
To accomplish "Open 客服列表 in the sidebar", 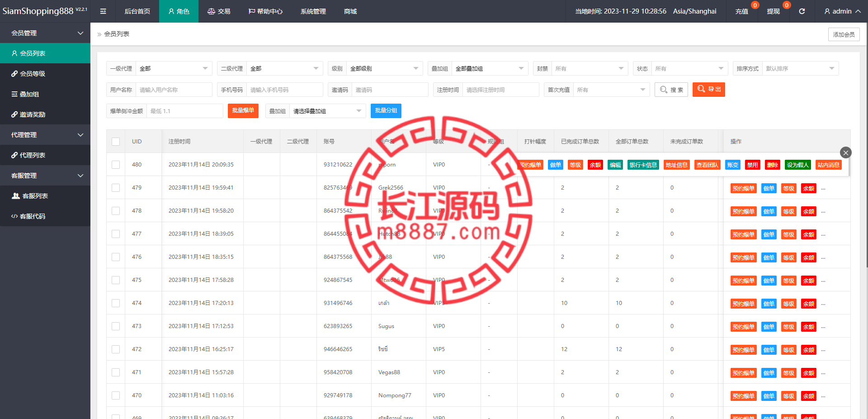I will tap(45, 196).
